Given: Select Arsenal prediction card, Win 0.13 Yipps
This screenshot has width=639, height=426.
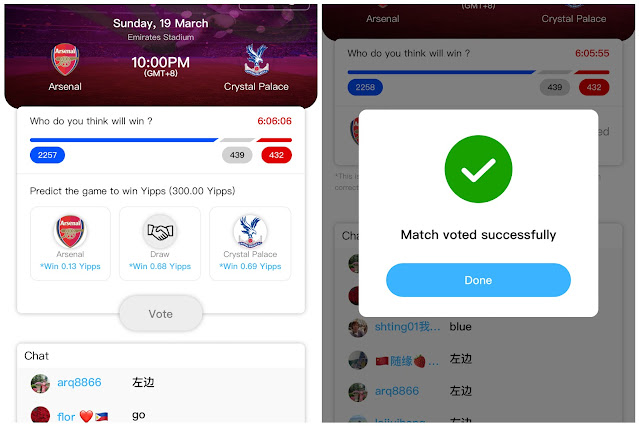Looking at the screenshot, I should pyautogui.click(x=70, y=243).
